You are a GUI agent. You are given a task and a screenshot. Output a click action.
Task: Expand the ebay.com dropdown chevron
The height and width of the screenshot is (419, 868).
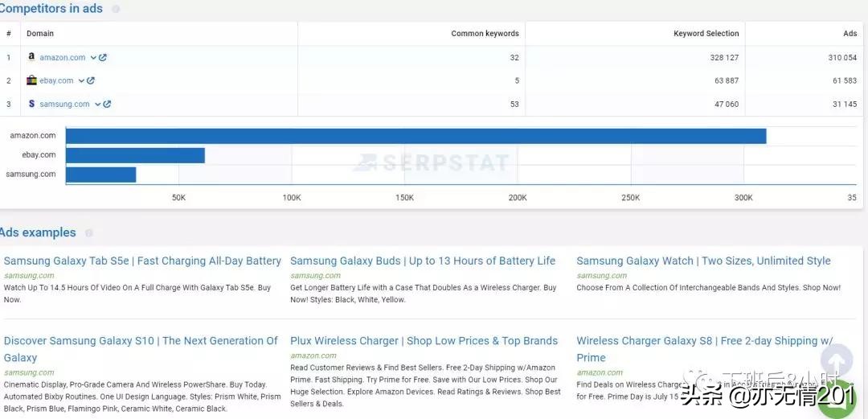(x=81, y=81)
